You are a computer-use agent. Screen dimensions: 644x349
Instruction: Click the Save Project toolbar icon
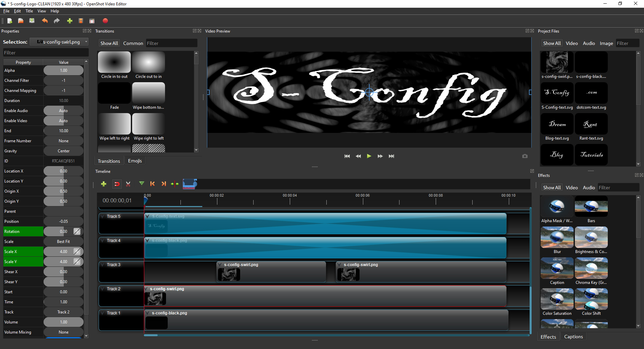pyautogui.click(x=32, y=21)
